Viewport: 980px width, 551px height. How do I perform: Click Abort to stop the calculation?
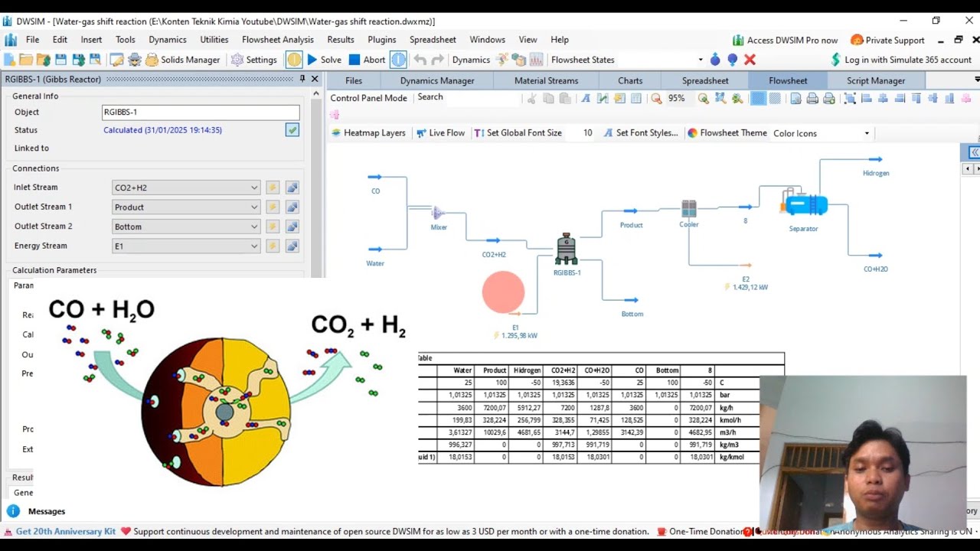pyautogui.click(x=367, y=60)
